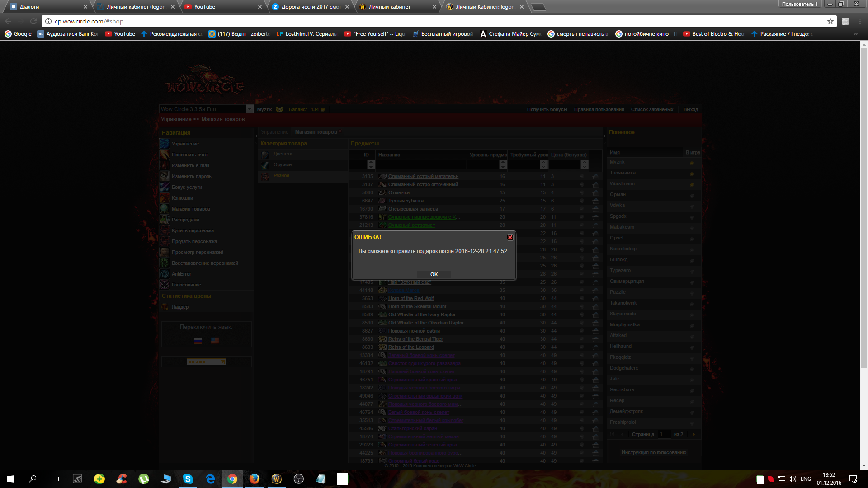Image resolution: width=868 pixels, height=488 pixels.
Task: Click basket icon for item 3135
Action: click(x=595, y=177)
